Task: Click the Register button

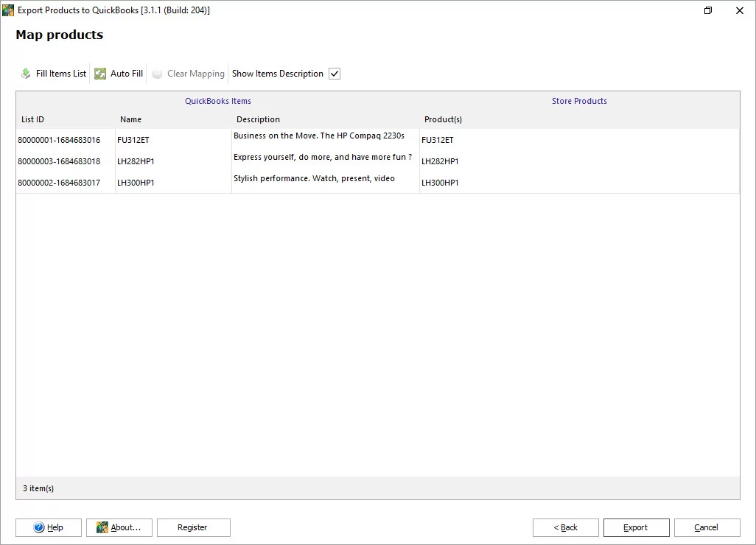Action: point(193,527)
